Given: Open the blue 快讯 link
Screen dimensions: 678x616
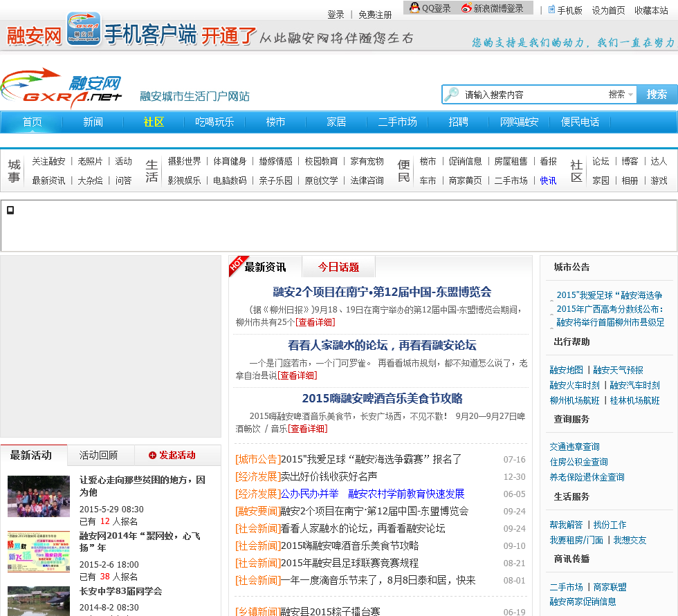Looking at the screenshot, I should pos(548,180).
